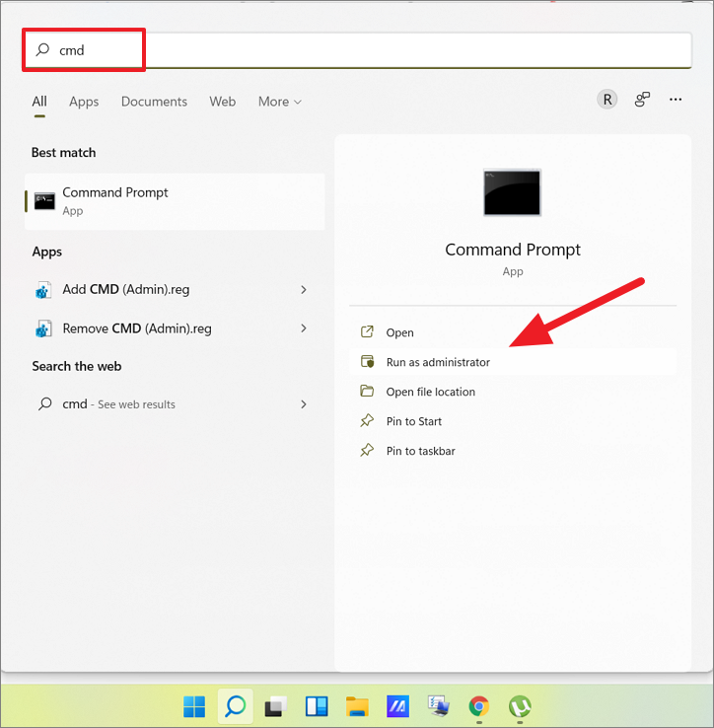The width and height of the screenshot is (714, 728).
Task: Click the cmd - See web results entry
Action: [175, 404]
